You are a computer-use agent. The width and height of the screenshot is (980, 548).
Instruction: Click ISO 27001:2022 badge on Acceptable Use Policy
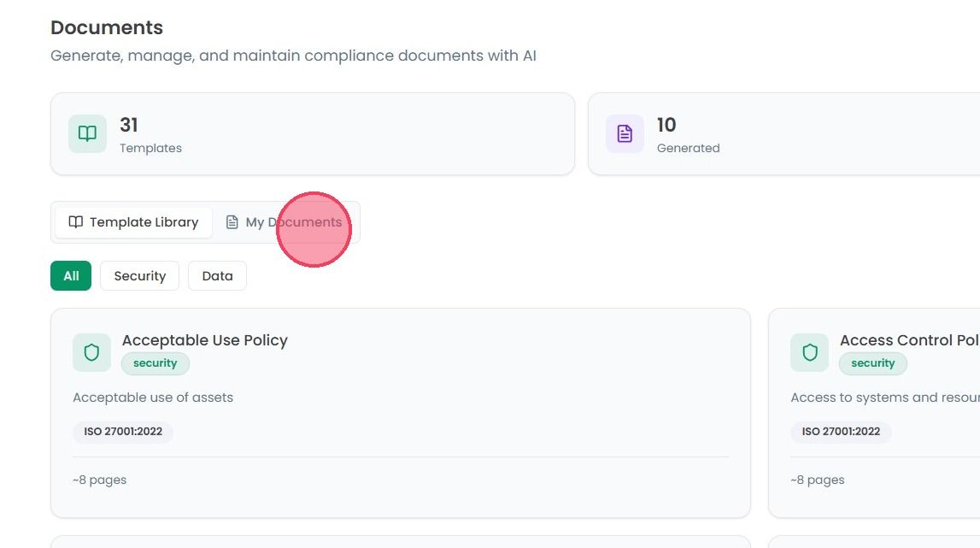click(123, 432)
